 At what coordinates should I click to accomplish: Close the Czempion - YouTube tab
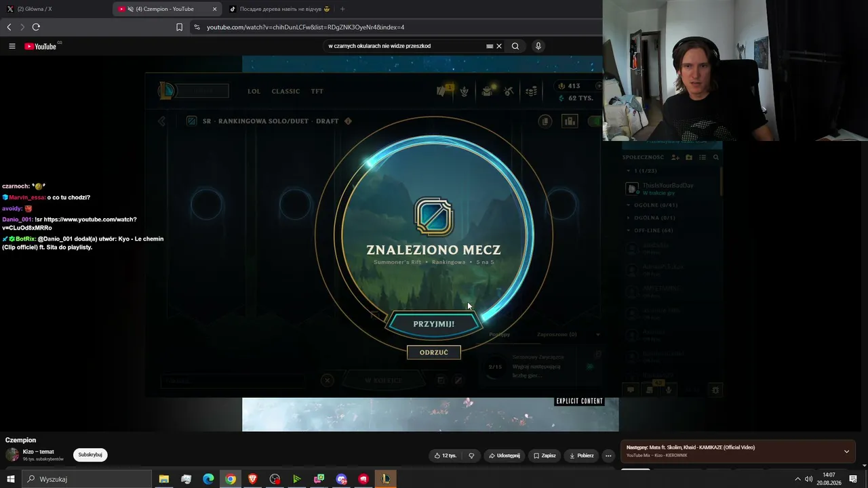pos(215,9)
